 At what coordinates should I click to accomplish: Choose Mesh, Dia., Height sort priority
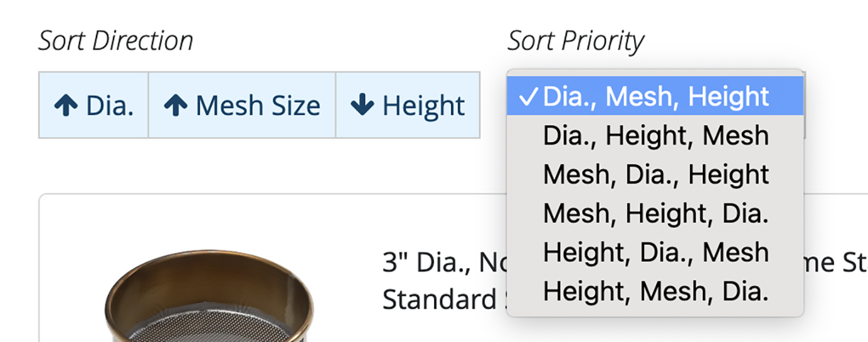tap(655, 174)
